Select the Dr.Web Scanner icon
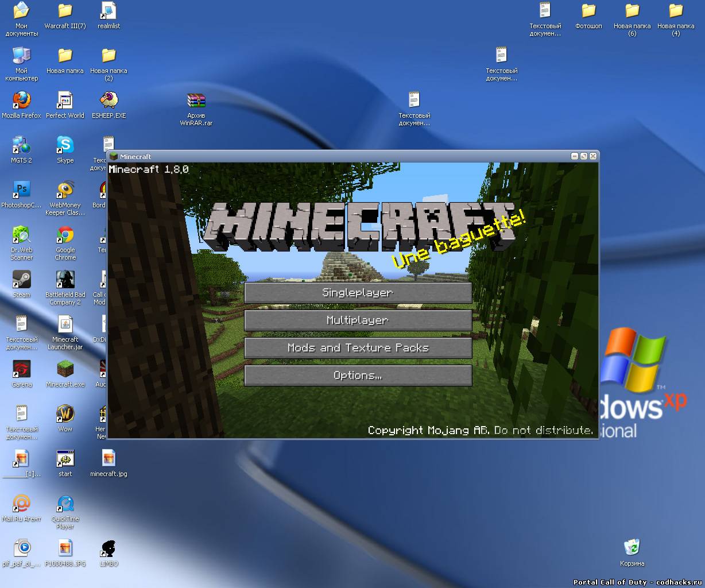The image size is (705, 588). (22, 234)
